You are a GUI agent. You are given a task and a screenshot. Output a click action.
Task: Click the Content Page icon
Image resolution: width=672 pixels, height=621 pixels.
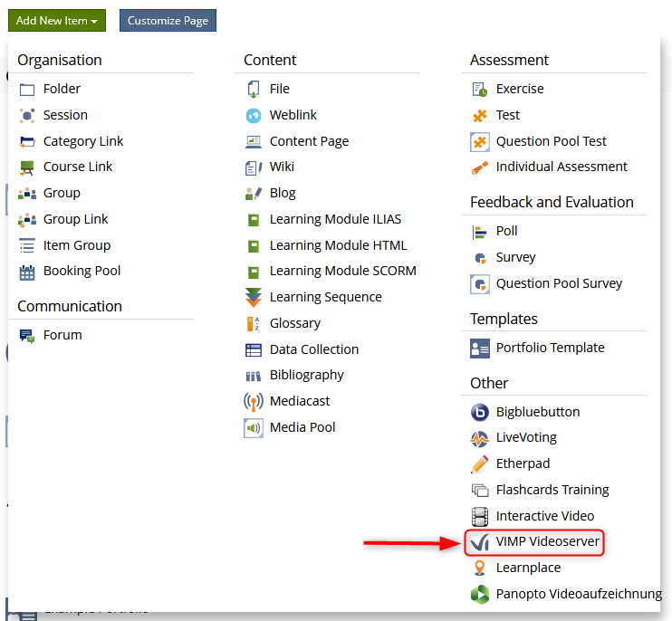pos(254,142)
